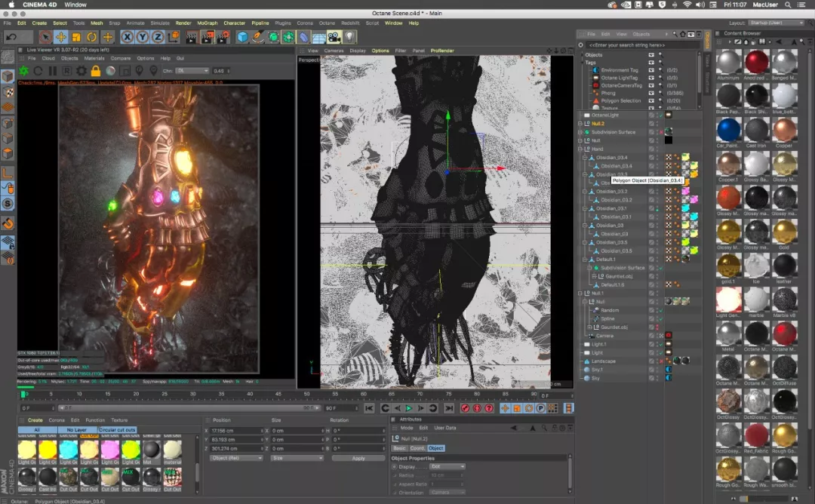Open the MoGraph menu

click(x=207, y=23)
